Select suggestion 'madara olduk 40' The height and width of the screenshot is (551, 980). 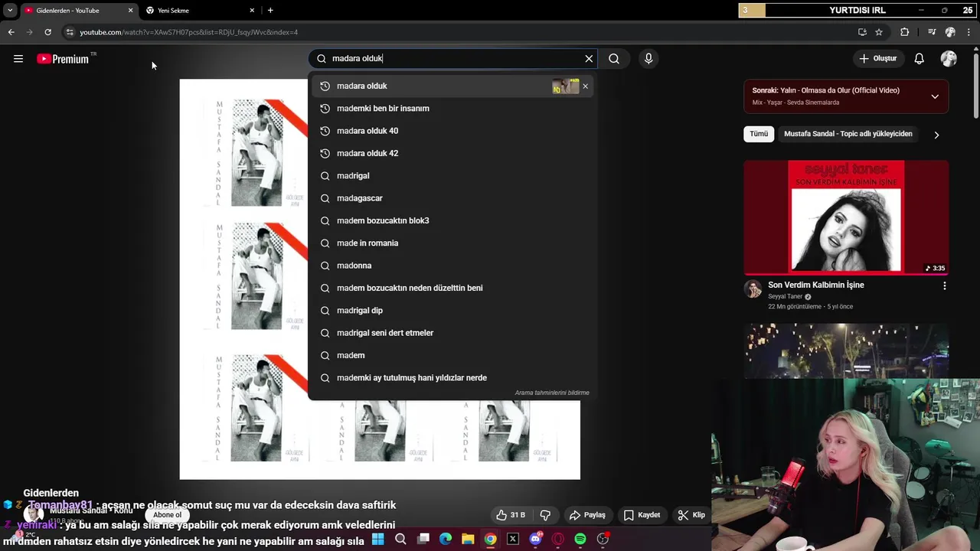452,131
